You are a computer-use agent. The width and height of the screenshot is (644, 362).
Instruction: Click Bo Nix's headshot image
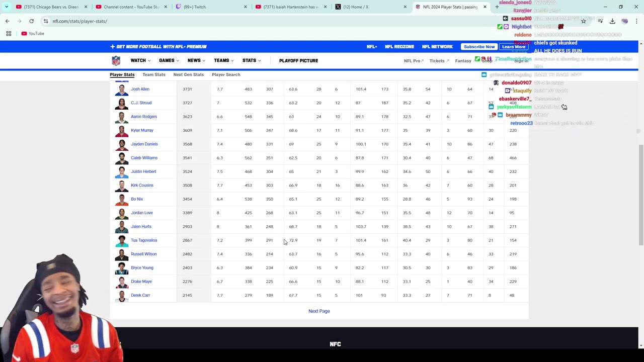click(x=122, y=199)
